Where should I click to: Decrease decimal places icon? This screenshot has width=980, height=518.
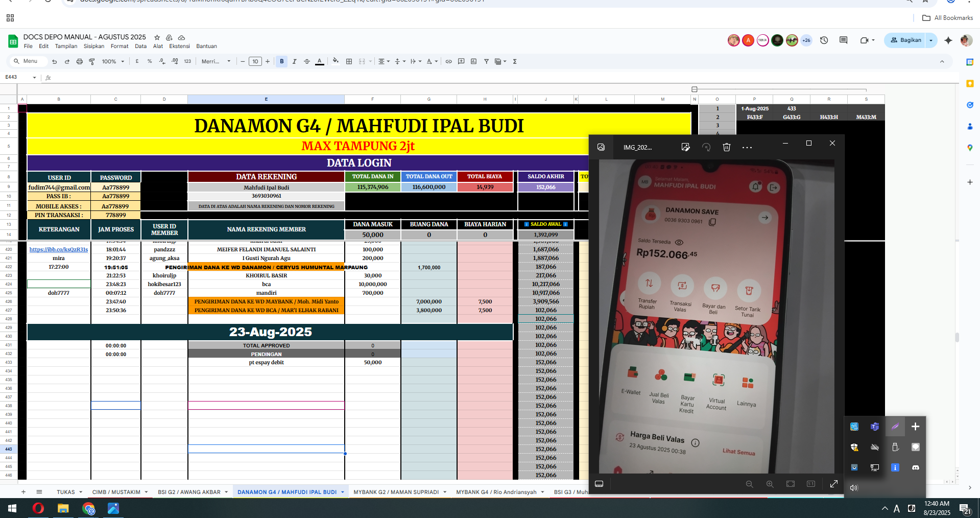tap(162, 61)
